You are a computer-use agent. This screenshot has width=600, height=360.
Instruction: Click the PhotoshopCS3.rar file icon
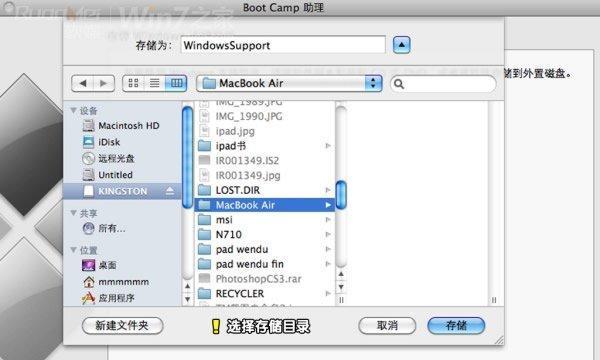[205, 278]
